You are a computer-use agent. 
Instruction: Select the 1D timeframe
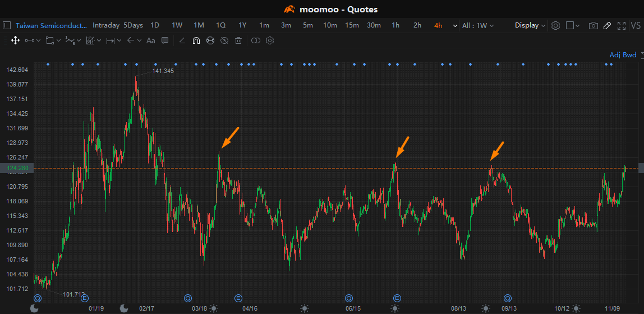pyautogui.click(x=155, y=25)
